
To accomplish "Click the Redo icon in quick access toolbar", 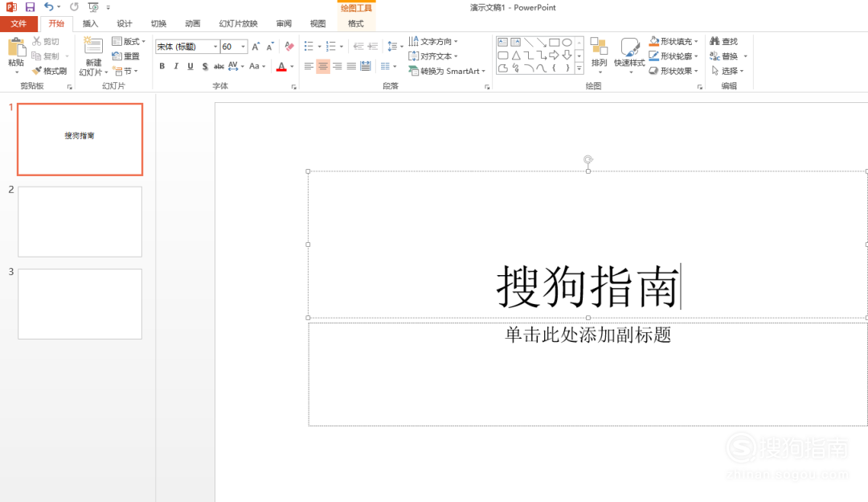I will click(x=74, y=7).
